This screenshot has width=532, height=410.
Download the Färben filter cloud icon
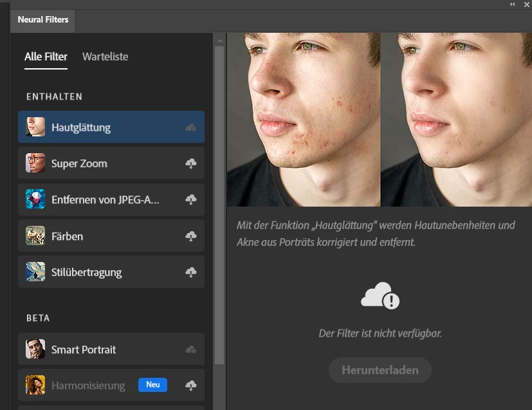tap(190, 236)
